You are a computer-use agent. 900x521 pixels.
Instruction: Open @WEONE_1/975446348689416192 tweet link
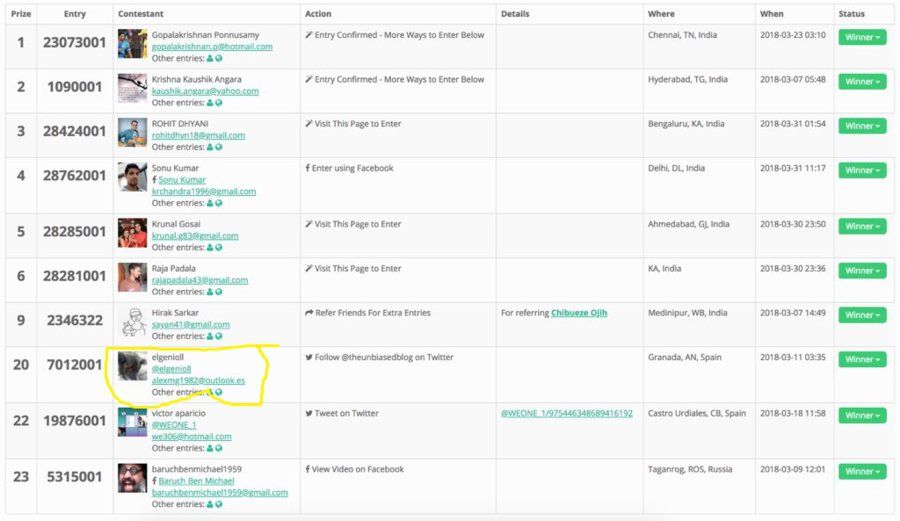click(567, 413)
